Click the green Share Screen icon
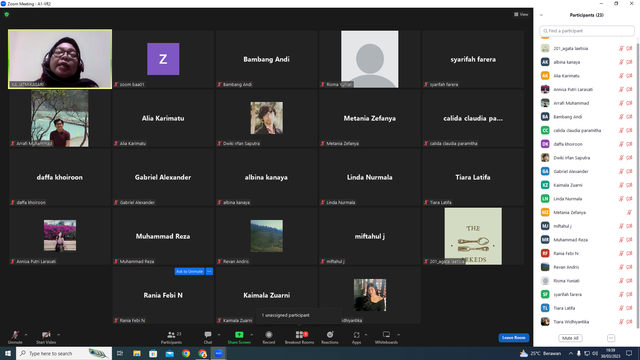640x360 pixels. (x=239, y=335)
